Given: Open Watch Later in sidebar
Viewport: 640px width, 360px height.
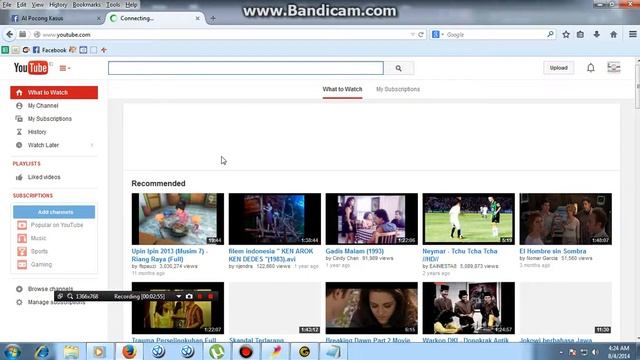Looking at the screenshot, I should click(x=43, y=145).
